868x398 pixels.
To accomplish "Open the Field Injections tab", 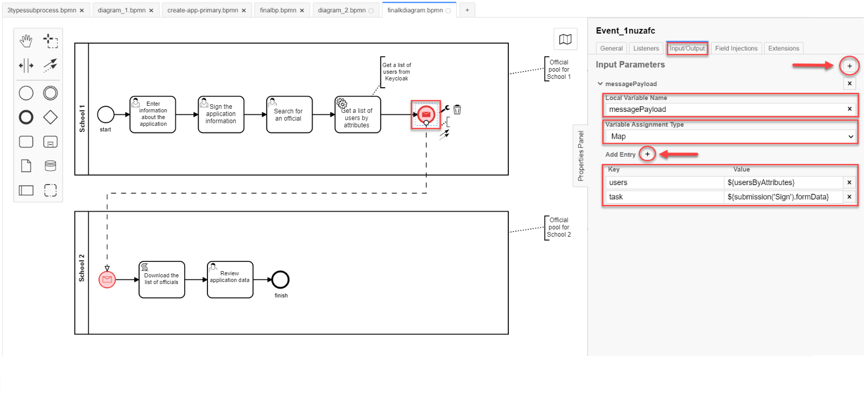I will pyautogui.click(x=736, y=48).
